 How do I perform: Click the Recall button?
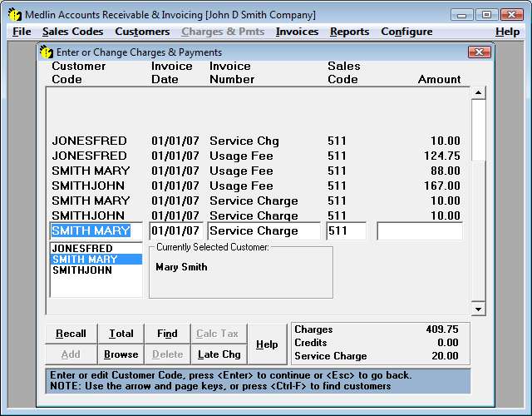click(x=71, y=334)
